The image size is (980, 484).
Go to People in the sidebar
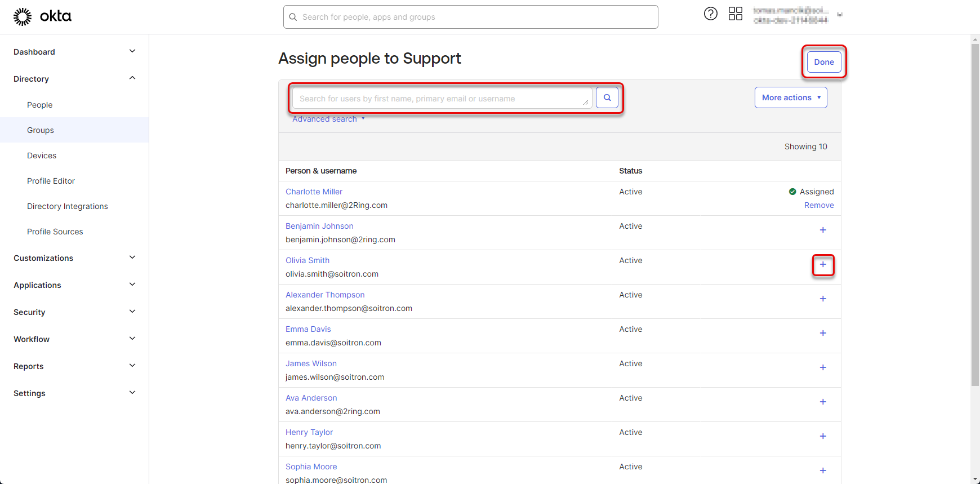point(40,105)
